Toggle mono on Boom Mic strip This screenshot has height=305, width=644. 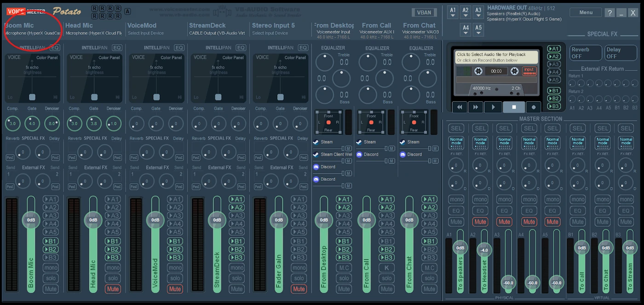[51, 268]
